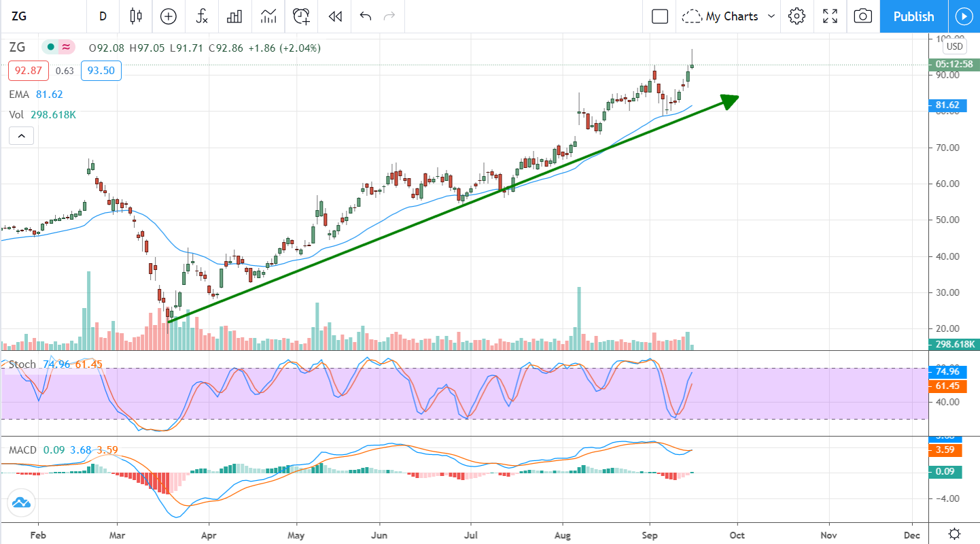Open the USD currency selector
Image resolution: width=980 pixels, height=544 pixels.
[954, 46]
